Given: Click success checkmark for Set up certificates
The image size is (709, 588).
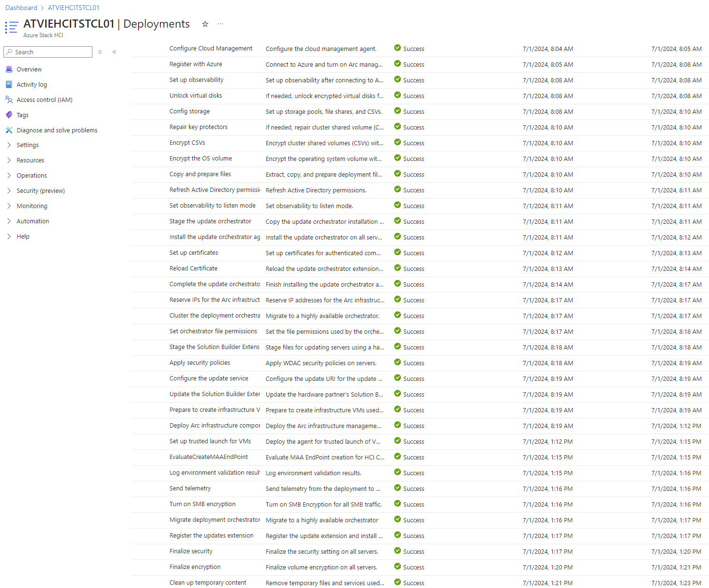Looking at the screenshot, I should (398, 252).
